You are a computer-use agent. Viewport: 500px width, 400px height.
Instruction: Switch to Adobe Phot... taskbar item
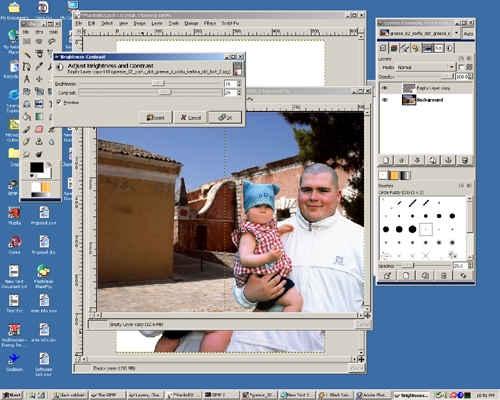[x=372, y=395]
